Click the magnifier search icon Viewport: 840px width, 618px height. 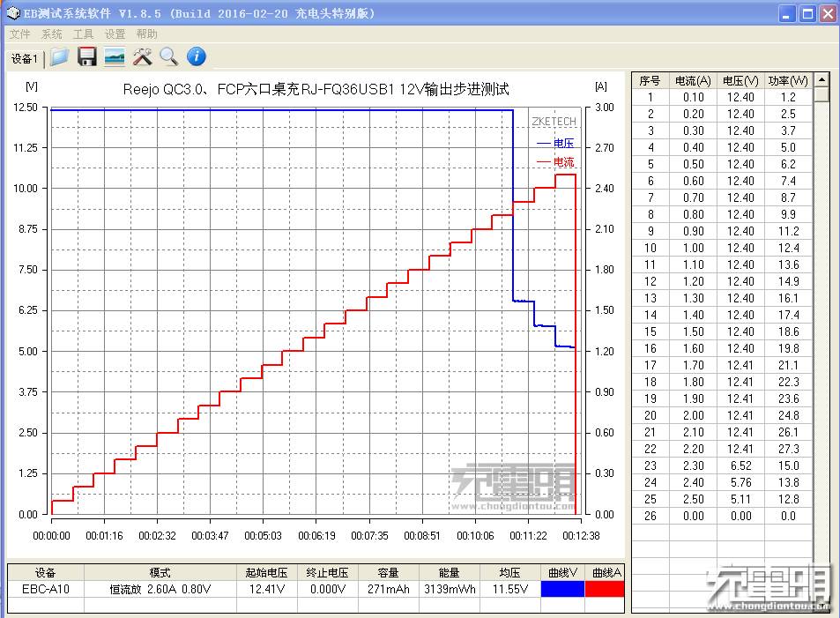[168, 56]
